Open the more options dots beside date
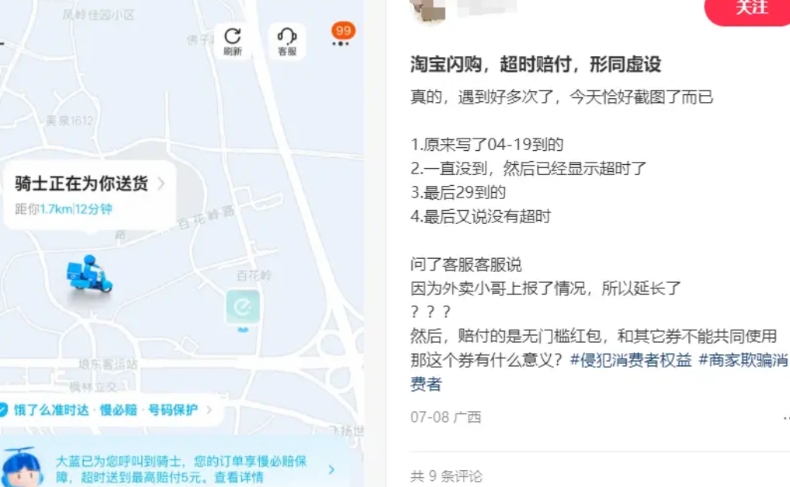Viewport: 790px width, 487px height. point(786,418)
